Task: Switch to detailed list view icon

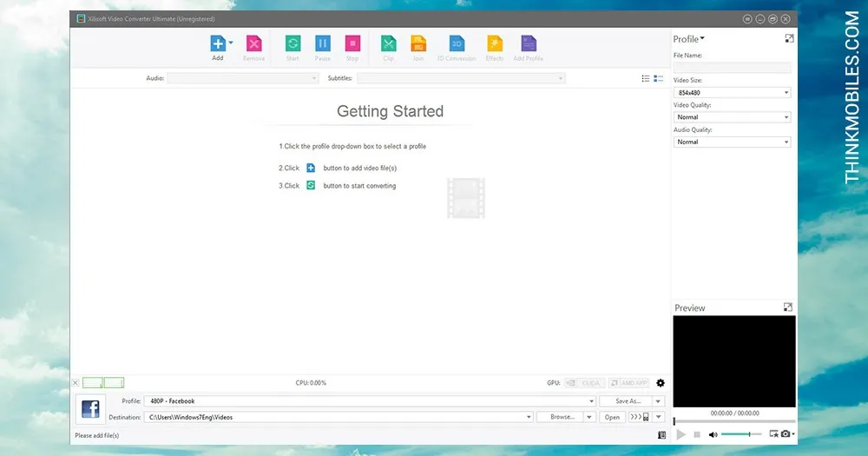Action: tap(658, 79)
